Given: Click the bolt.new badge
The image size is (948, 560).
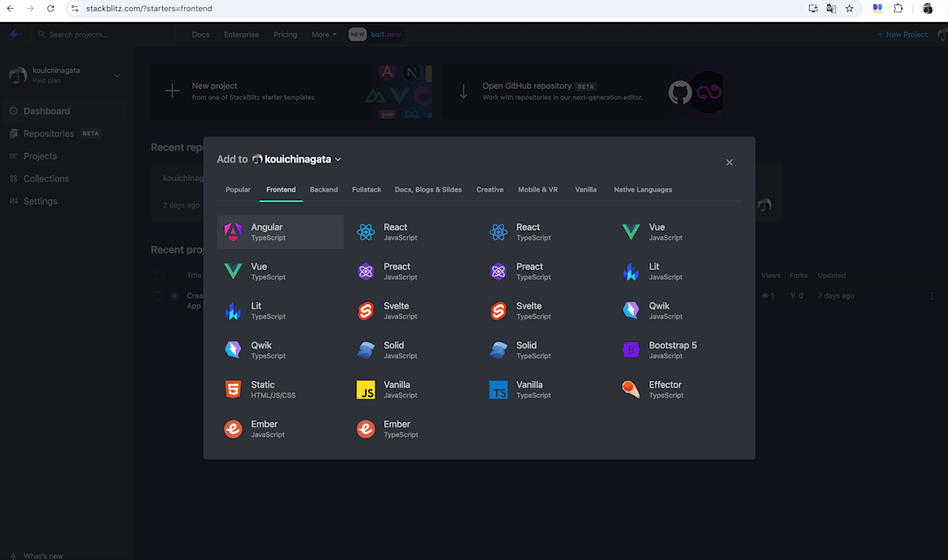Looking at the screenshot, I should pos(376,35).
